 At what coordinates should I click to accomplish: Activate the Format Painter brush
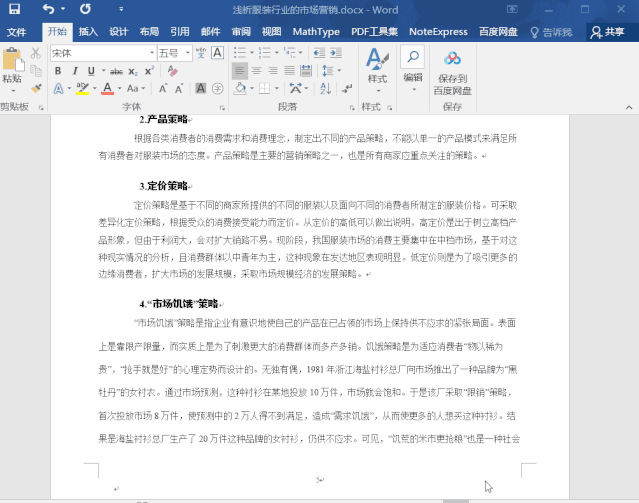point(36,88)
